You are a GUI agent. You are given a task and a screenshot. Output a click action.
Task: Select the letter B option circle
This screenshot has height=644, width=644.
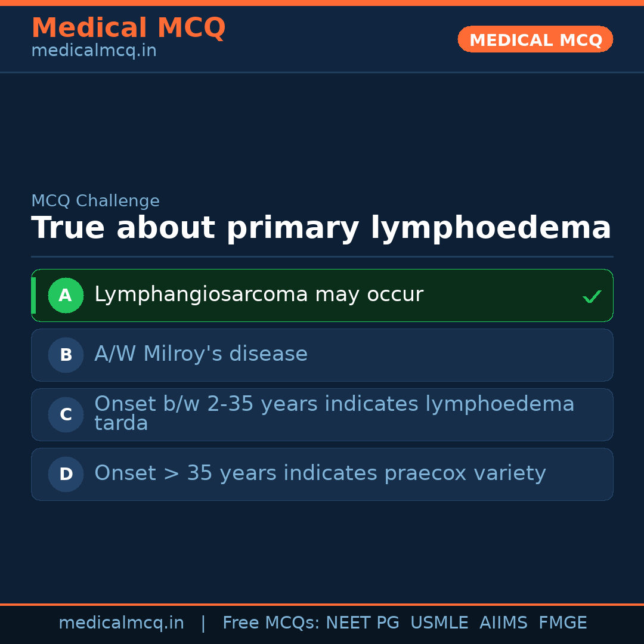tap(66, 355)
